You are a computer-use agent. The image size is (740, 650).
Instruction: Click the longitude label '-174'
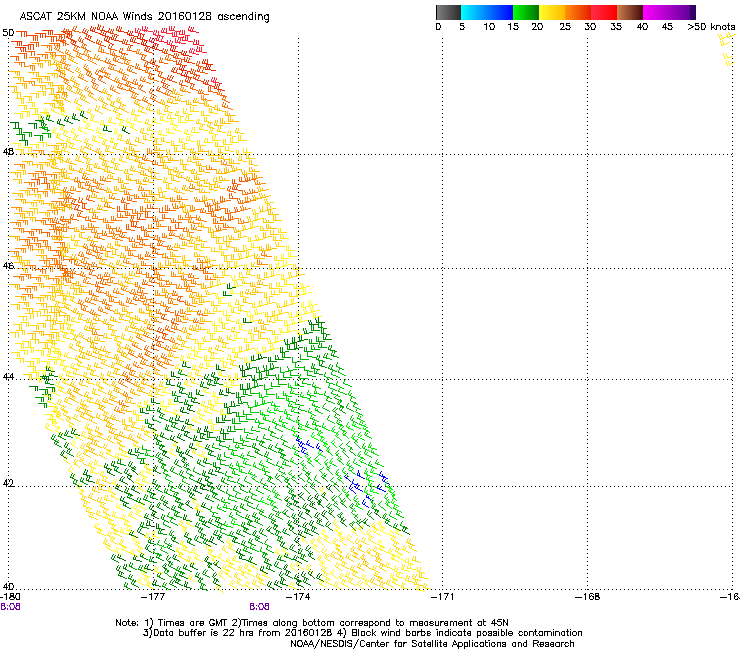[x=298, y=597]
